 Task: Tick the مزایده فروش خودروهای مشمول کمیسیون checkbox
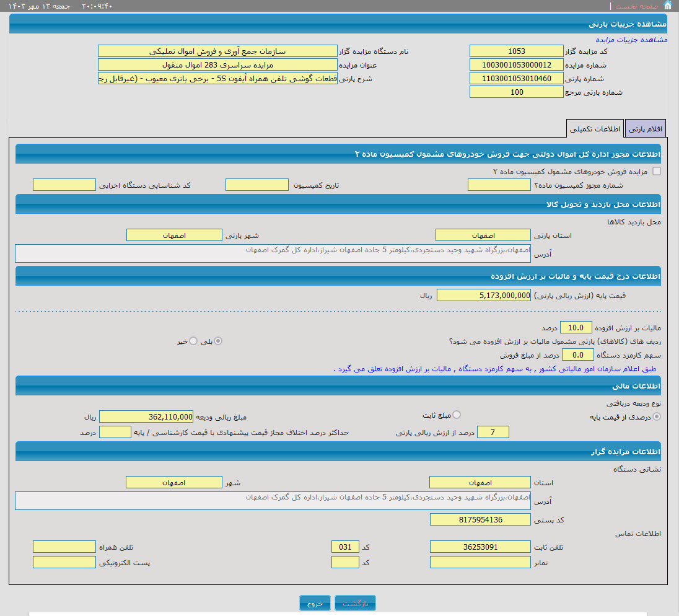point(657,171)
